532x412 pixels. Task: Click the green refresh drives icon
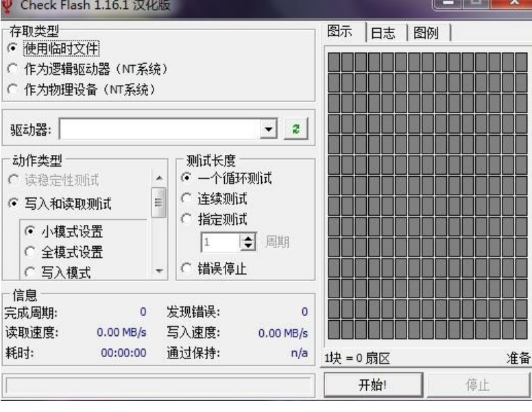(297, 130)
